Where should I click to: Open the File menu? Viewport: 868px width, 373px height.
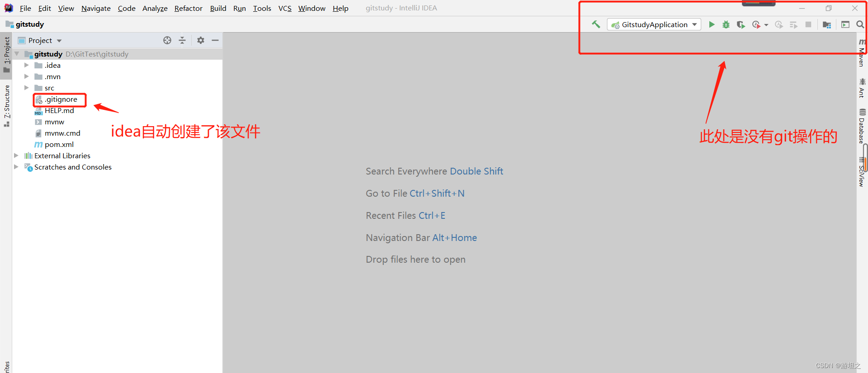tap(25, 8)
